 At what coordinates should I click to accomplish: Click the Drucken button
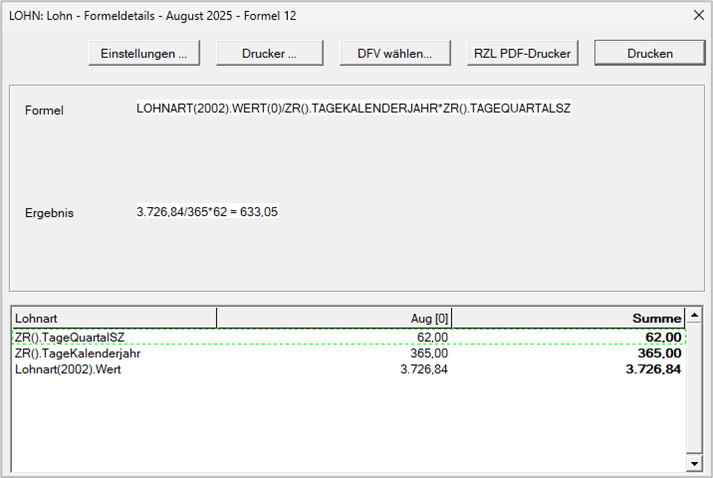[x=650, y=53]
